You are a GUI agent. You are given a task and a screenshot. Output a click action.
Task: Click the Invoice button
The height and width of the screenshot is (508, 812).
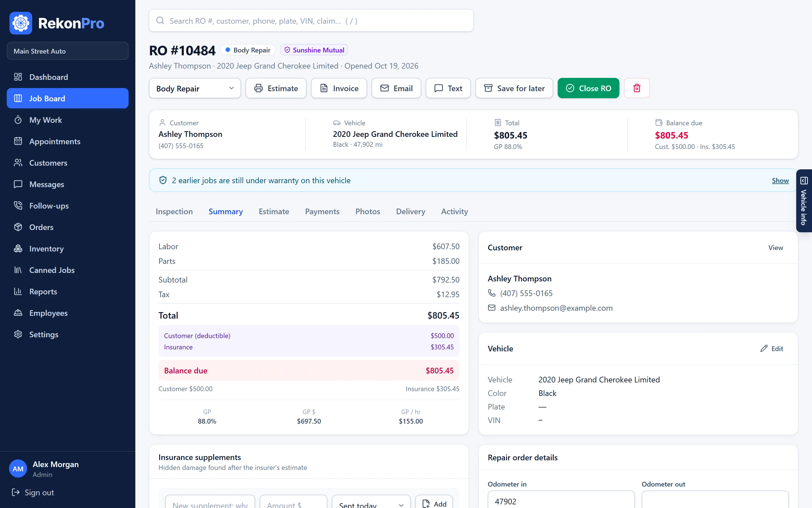click(x=339, y=88)
